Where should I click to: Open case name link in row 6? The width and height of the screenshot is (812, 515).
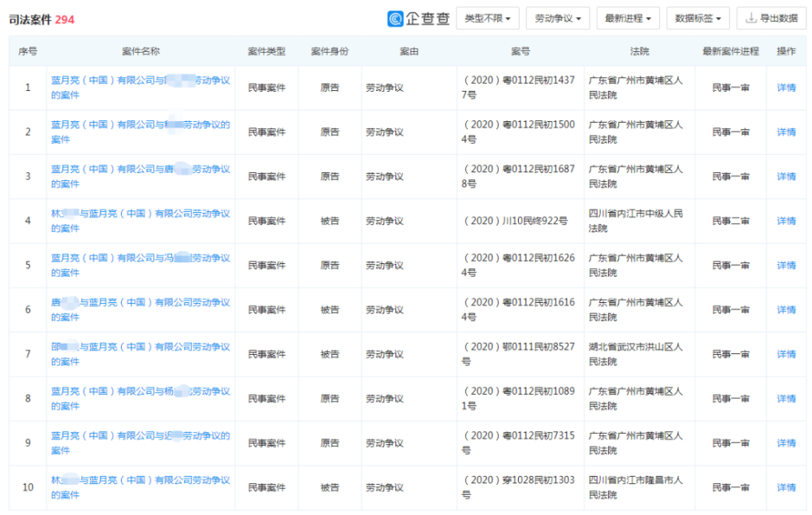[140, 309]
